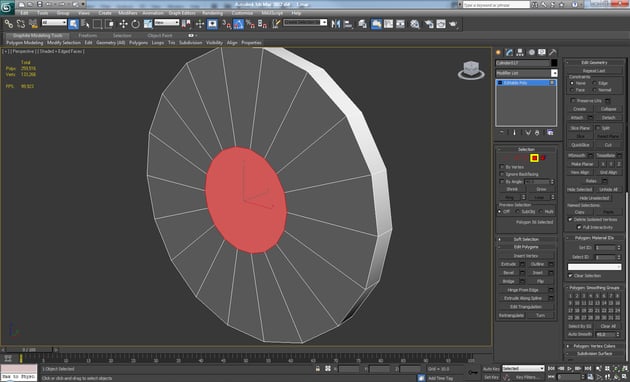Image resolution: width=630 pixels, height=382 pixels.
Task: Click the Configure Modifier Sets icon
Action: tap(550, 133)
